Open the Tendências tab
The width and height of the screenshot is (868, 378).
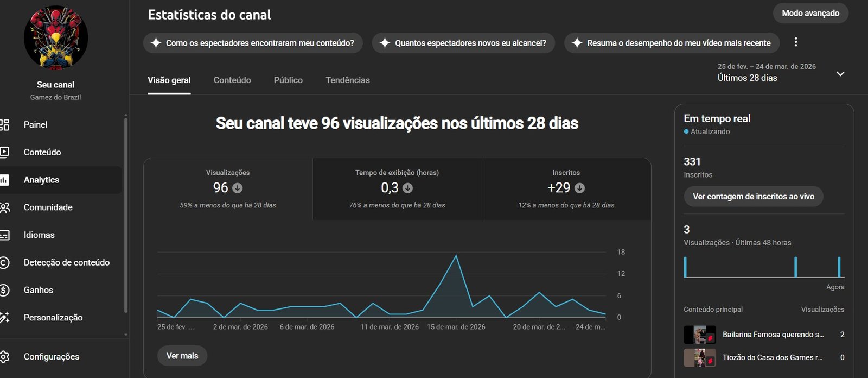(348, 80)
